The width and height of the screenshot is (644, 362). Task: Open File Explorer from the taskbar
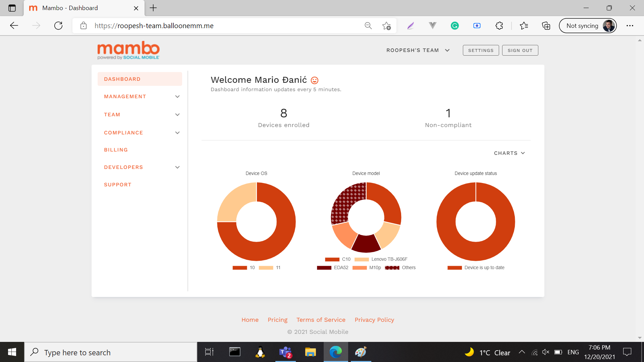[x=310, y=352]
